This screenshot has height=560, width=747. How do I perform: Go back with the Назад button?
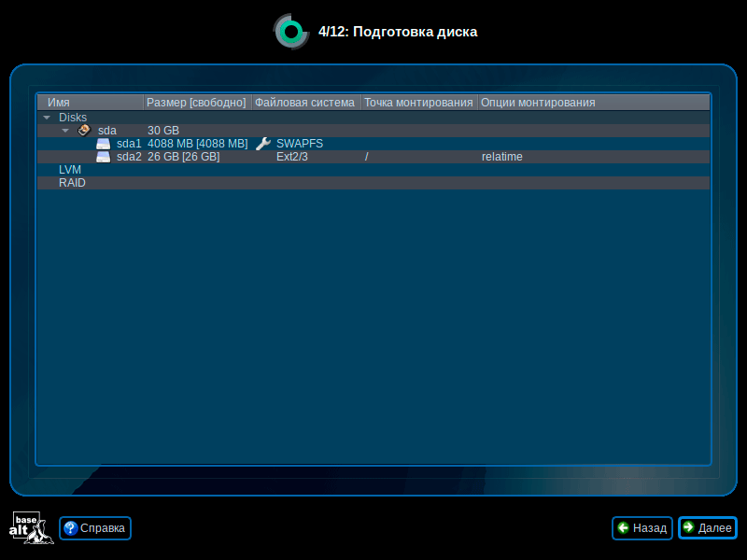click(x=642, y=528)
